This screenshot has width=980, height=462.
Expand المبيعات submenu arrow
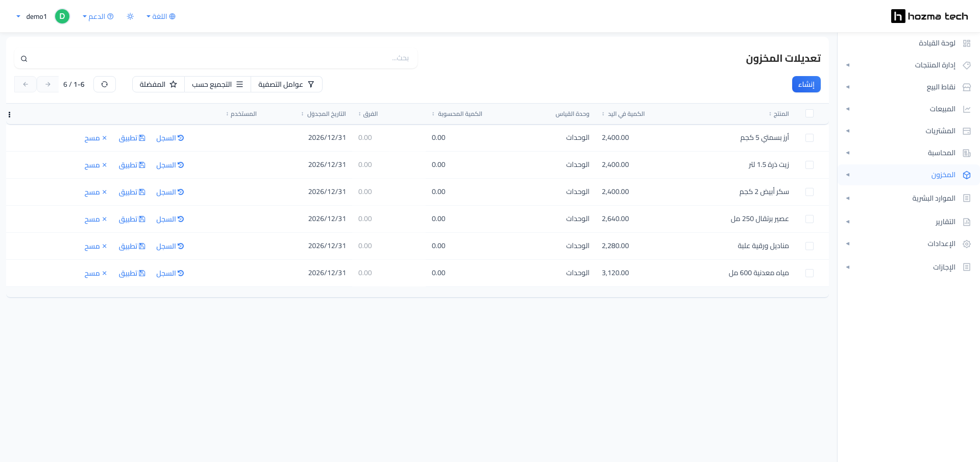point(848,109)
